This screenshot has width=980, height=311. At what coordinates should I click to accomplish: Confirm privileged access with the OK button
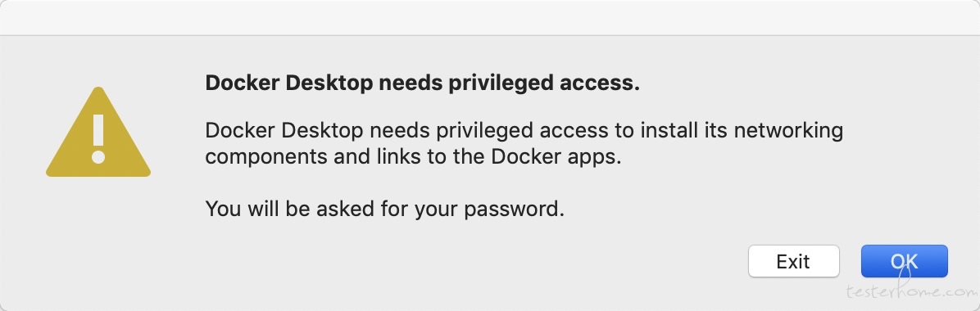905,261
